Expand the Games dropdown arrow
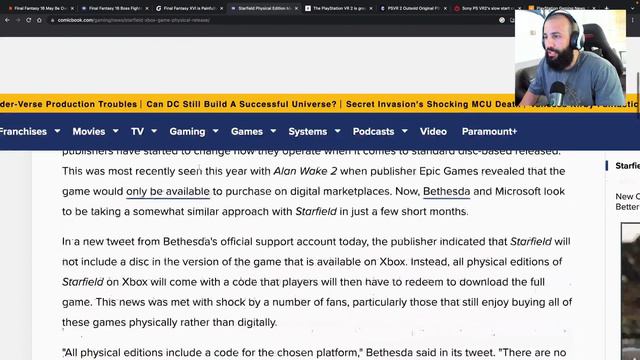 pos(273,131)
